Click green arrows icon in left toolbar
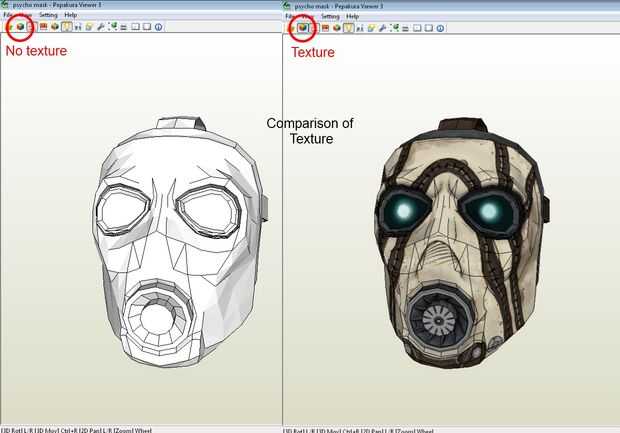This screenshot has width=620, height=433. (x=112, y=26)
